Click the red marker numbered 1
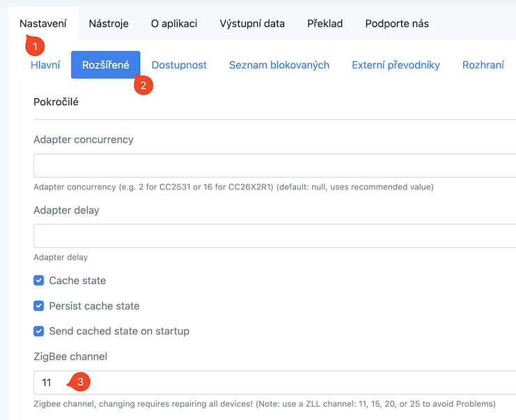Screen dimensions: 516x420 [34, 47]
